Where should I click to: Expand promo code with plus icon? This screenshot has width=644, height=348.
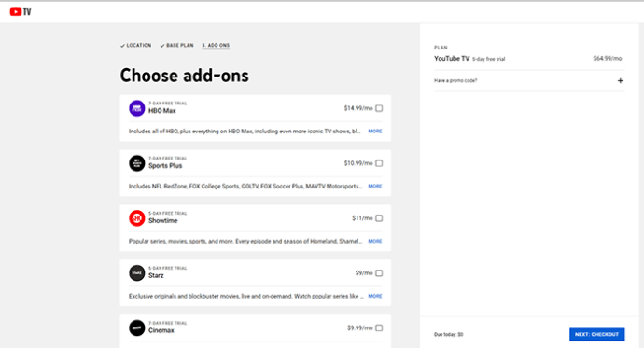point(620,81)
